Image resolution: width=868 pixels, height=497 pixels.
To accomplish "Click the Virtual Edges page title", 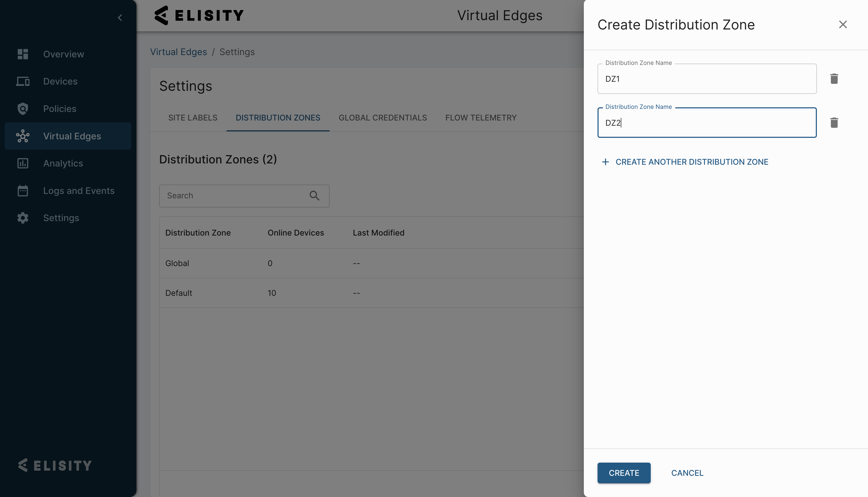I will click(500, 15).
